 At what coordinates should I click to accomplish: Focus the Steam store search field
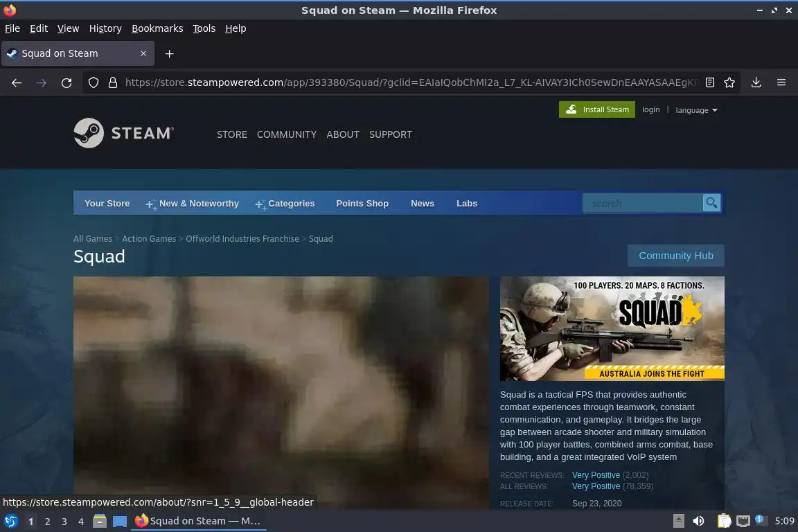[642, 203]
